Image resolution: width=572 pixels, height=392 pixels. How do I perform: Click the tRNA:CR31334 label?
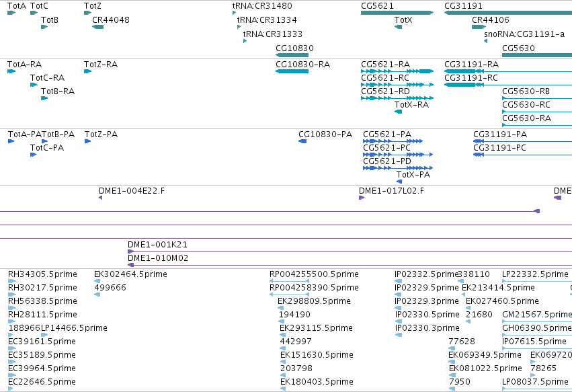pyautogui.click(x=267, y=19)
